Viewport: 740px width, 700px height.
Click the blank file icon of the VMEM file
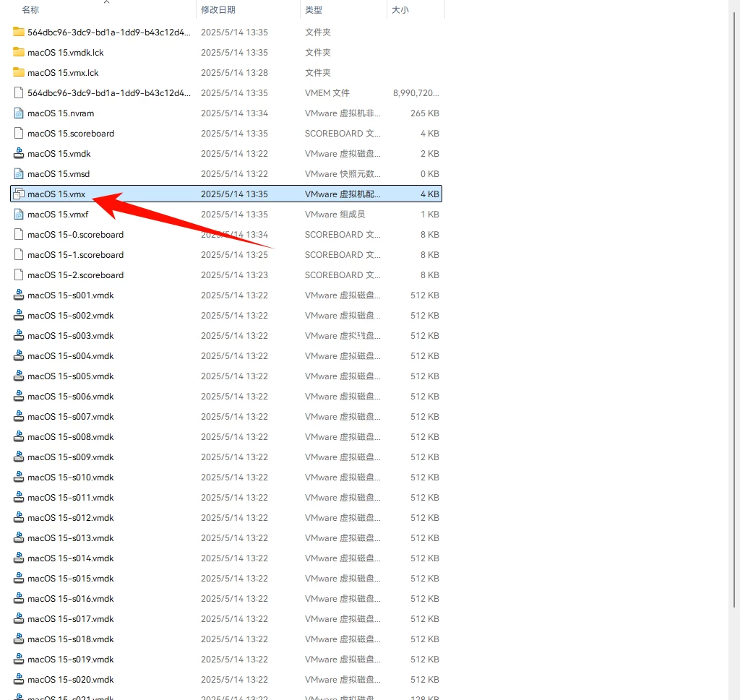18,93
